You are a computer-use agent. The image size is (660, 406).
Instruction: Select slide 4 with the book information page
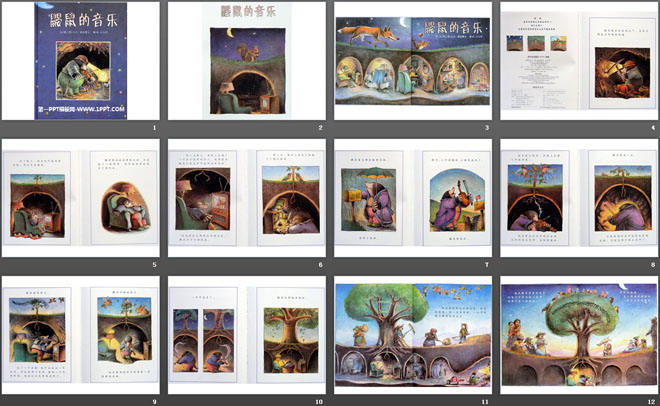coord(577,62)
